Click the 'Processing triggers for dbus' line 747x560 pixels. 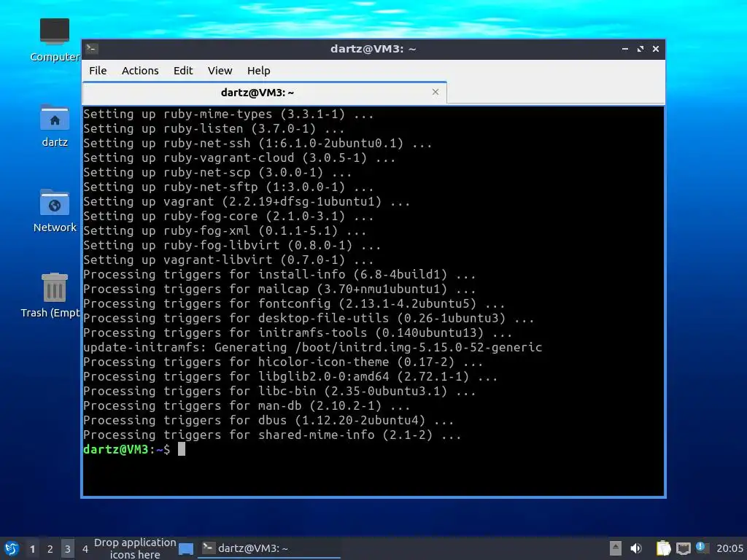click(x=268, y=420)
